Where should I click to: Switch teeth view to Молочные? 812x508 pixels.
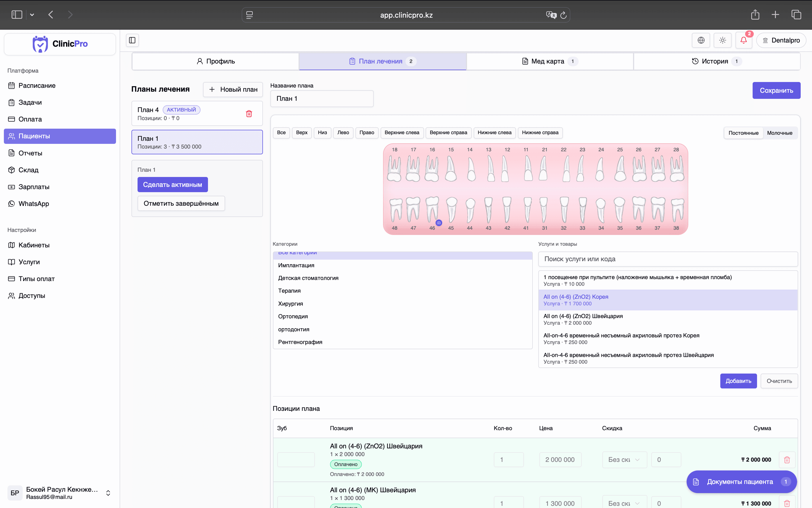pos(780,133)
